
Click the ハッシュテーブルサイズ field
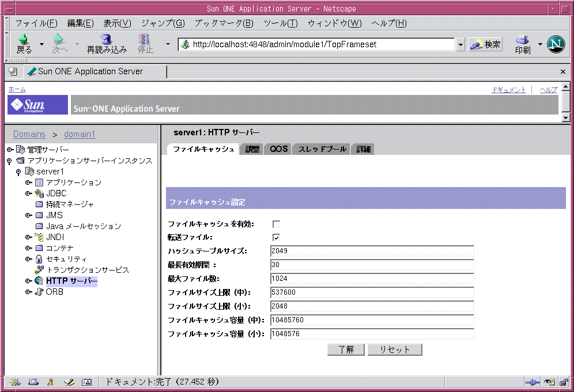[x=372, y=251]
